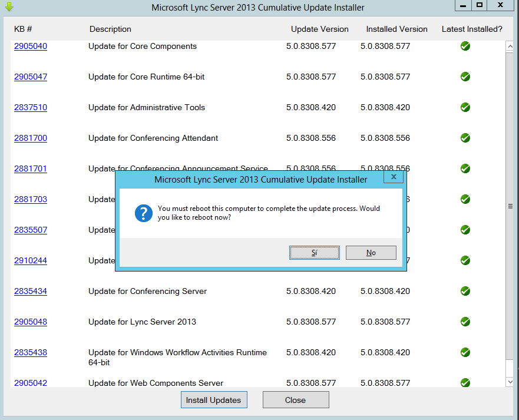Image resolution: width=519 pixels, height=420 pixels.
Task: Click the green check icon for Lync Server 2013 update
Action: pyautogui.click(x=465, y=322)
